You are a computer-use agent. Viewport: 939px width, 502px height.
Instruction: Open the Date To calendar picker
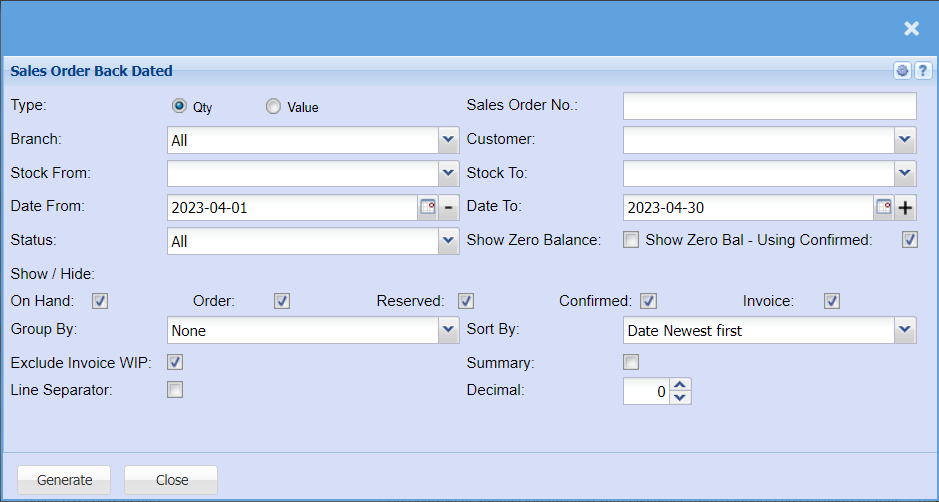point(884,207)
